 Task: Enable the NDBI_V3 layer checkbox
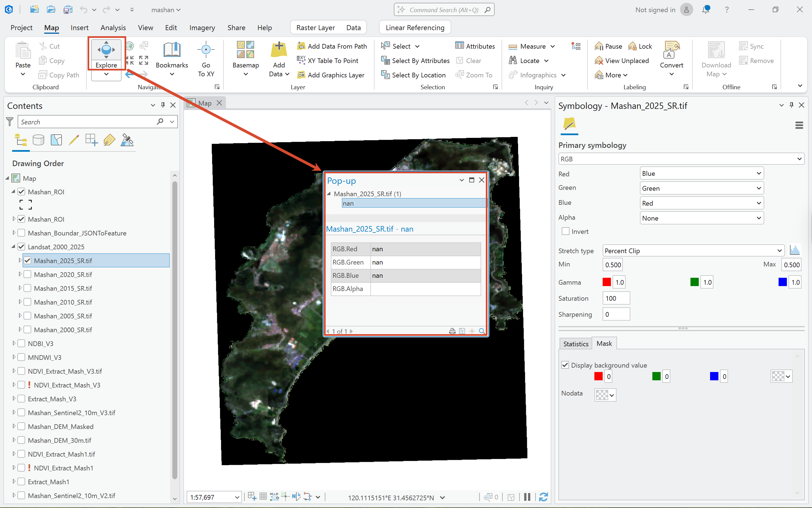[21, 343]
